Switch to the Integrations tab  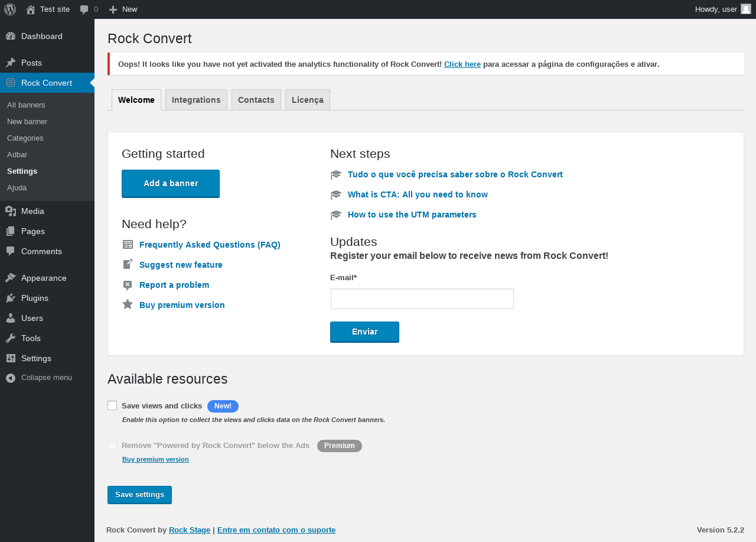tap(196, 100)
